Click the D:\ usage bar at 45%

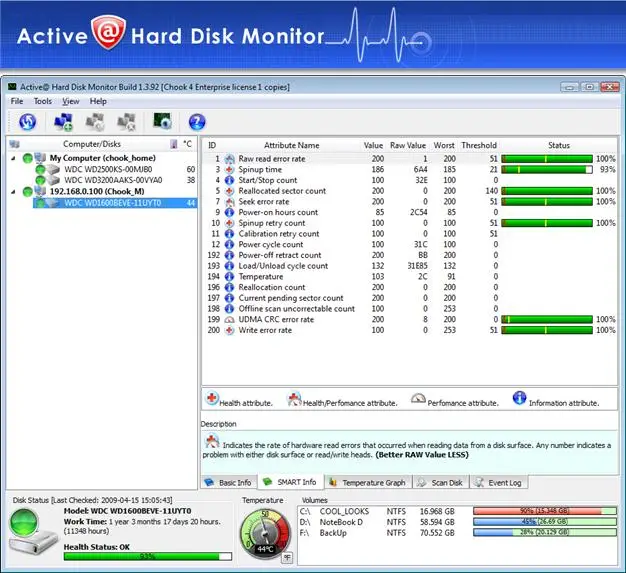(545, 522)
